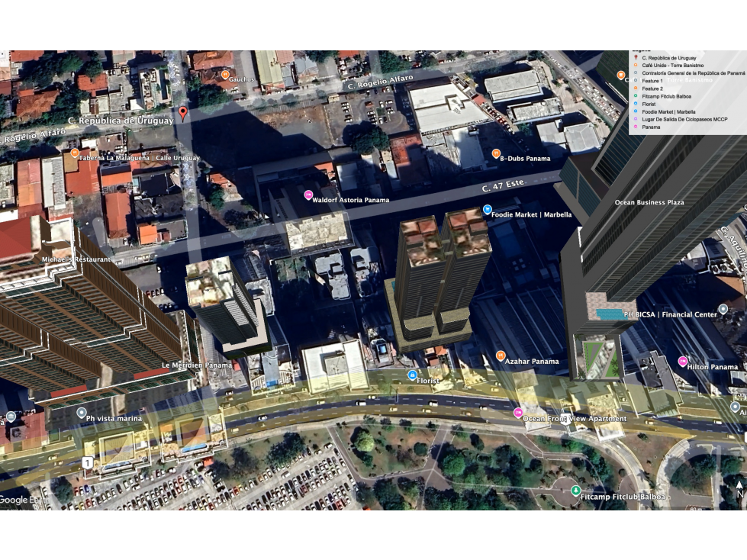Select legend entry Café Unido - Torre Banistmo
747x560 pixels.
[x=673, y=66]
